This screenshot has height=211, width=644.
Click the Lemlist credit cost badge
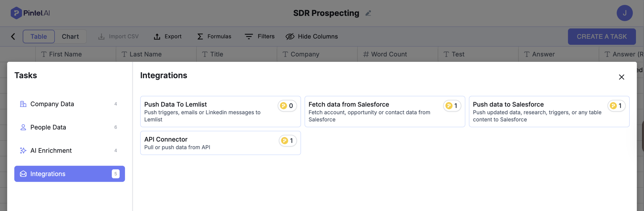(x=287, y=106)
